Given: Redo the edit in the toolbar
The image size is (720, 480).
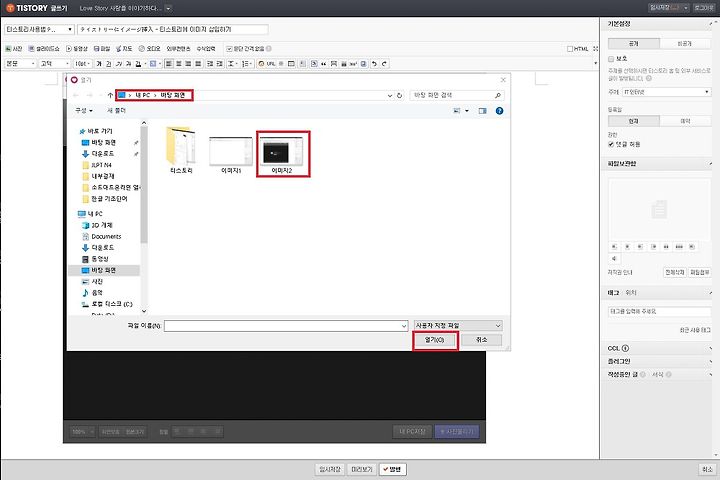Looking at the screenshot, I should tap(384, 64).
